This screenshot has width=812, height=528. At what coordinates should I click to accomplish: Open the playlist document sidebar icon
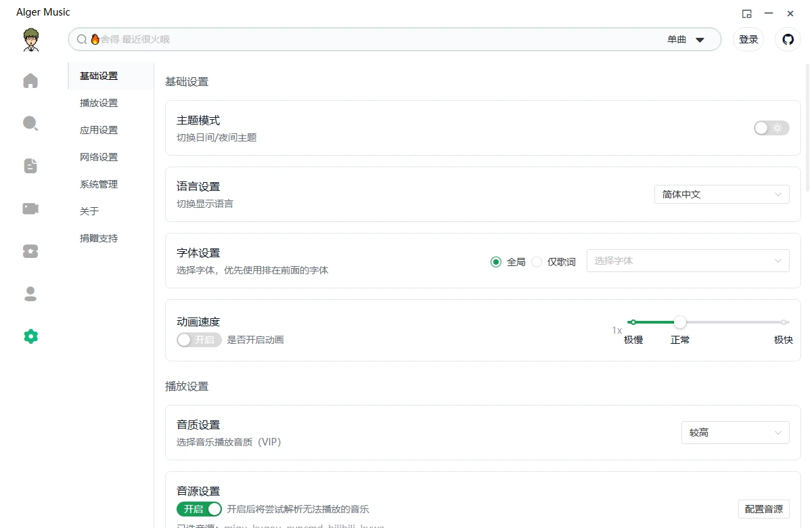[30, 166]
